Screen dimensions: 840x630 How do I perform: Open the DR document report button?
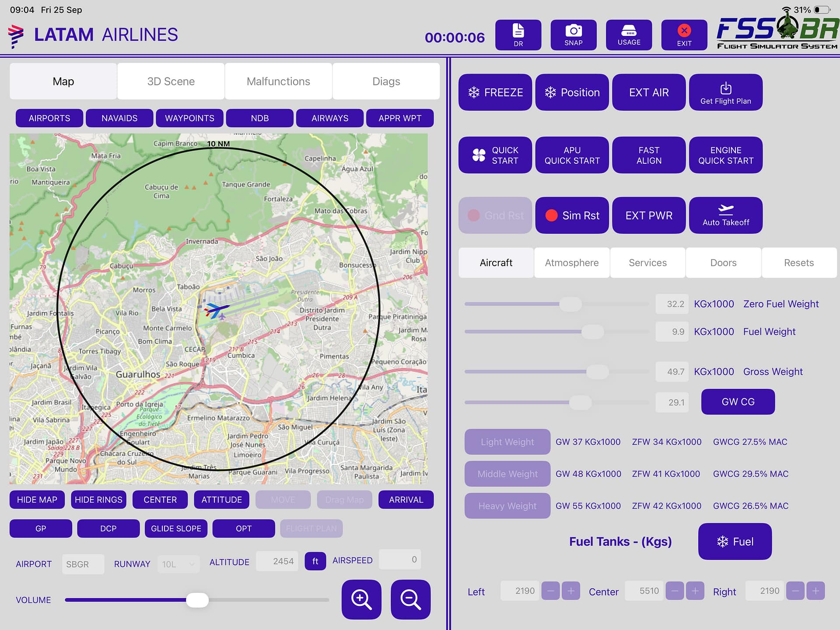(x=518, y=35)
